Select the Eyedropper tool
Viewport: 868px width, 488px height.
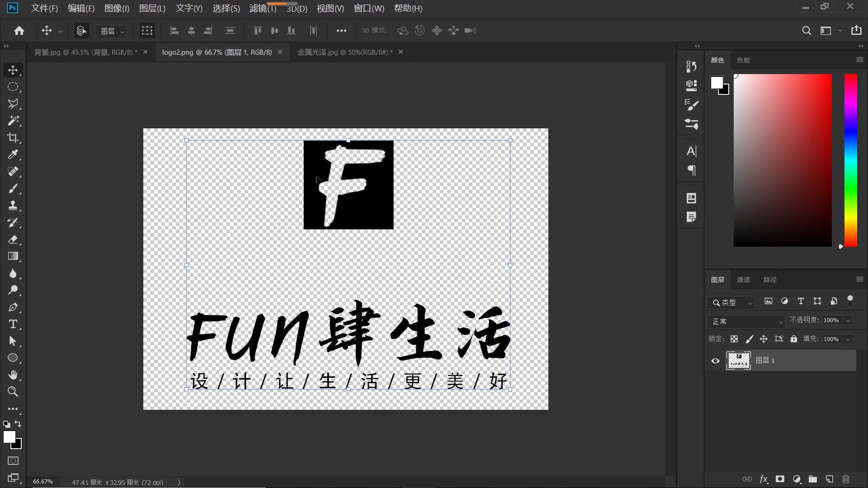point(13,155)
